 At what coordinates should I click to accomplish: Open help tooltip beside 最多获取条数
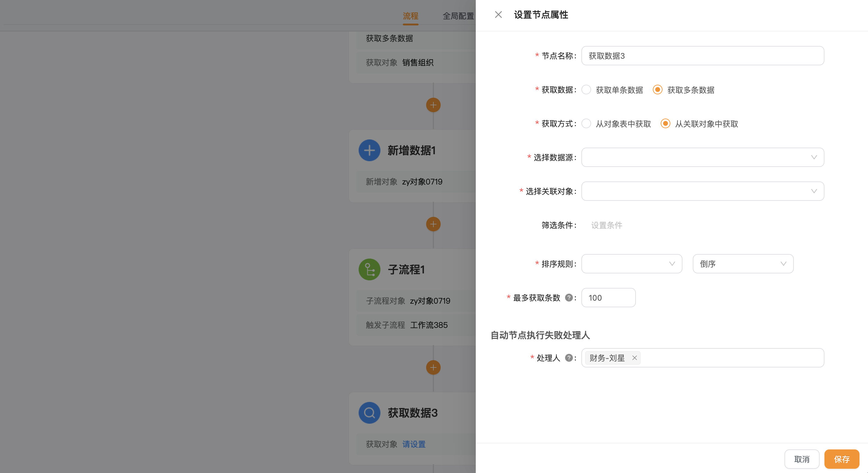(x=568, y=298)
